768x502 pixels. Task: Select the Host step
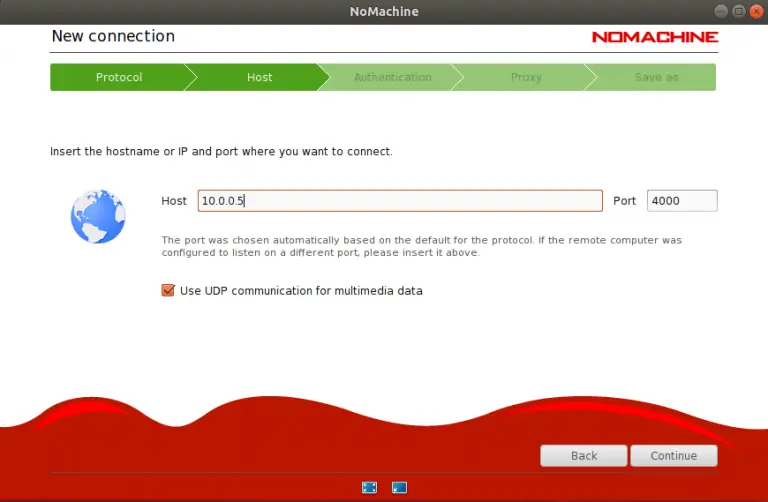[x=259, y=77]
